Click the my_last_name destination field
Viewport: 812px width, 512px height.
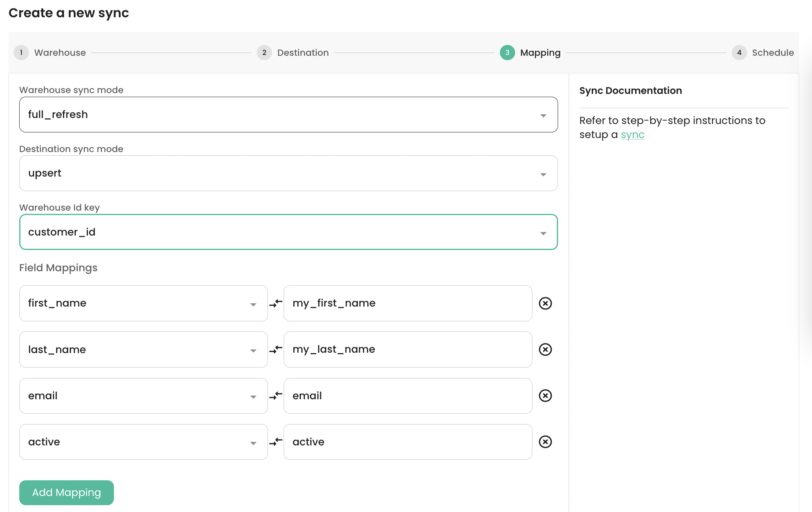click(x=407, y=349)
